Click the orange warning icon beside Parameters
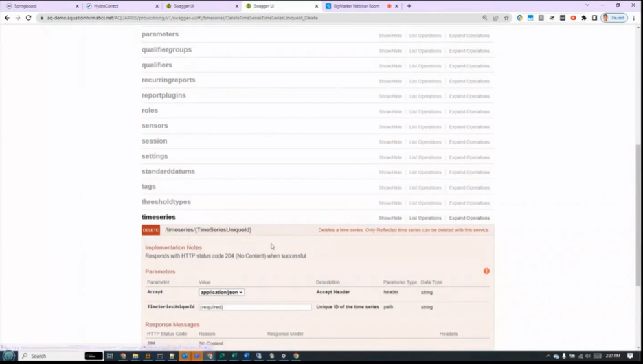 pos(486,271)
